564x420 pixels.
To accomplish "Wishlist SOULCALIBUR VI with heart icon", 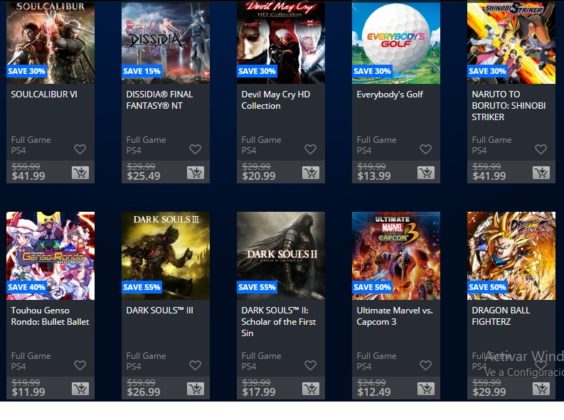I will (x=80, y=149).
